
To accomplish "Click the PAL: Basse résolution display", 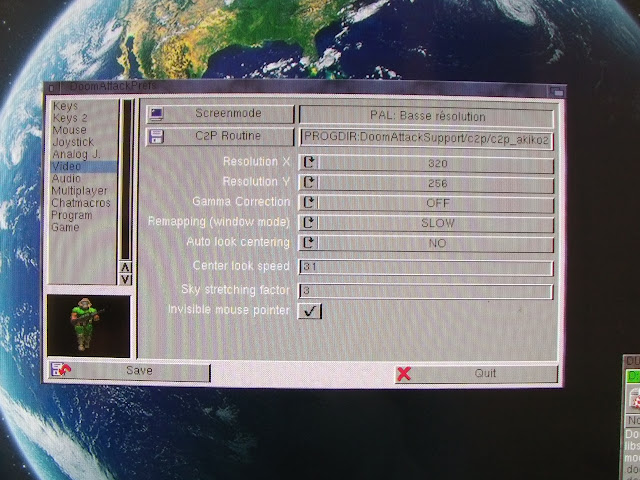I will [427, 116].
